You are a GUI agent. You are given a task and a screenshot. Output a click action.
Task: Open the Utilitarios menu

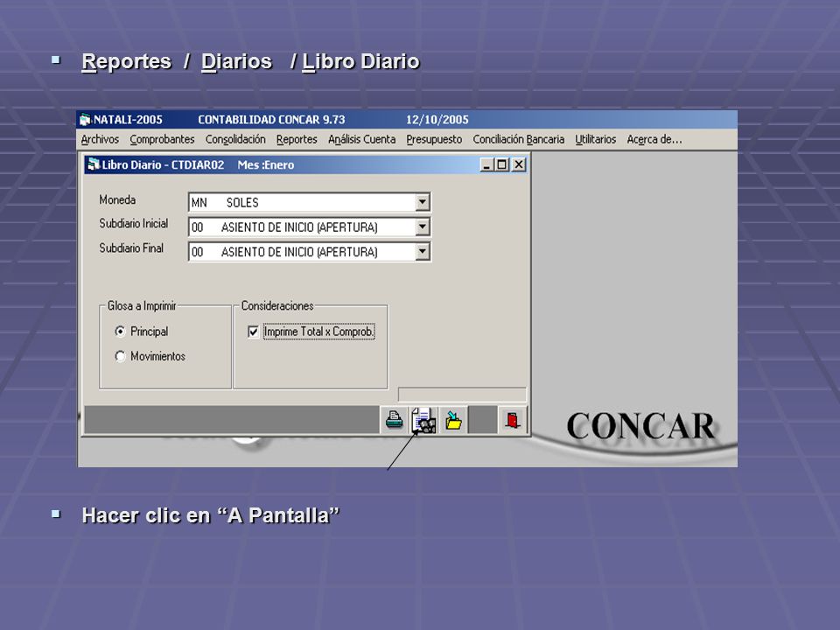[x=596, y=139]
